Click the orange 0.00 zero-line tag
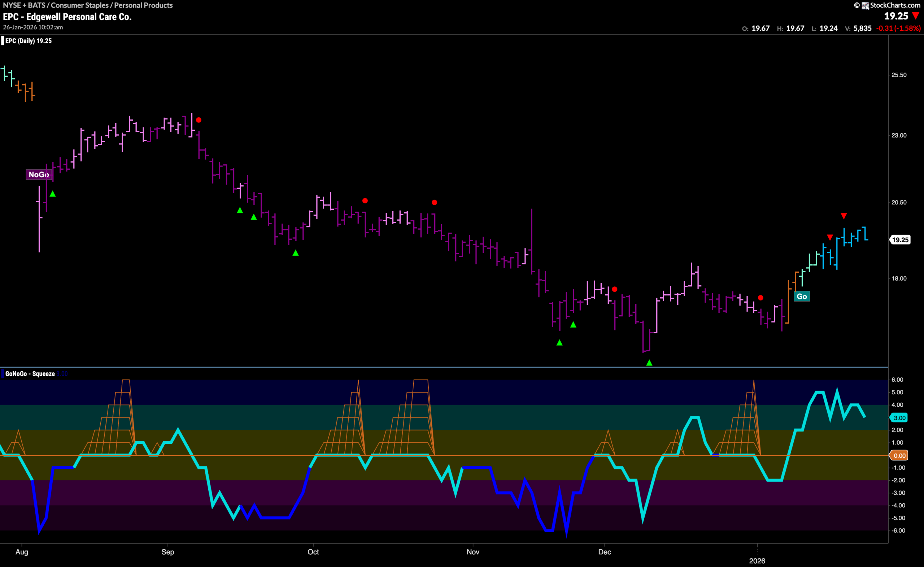 (899, 455)
